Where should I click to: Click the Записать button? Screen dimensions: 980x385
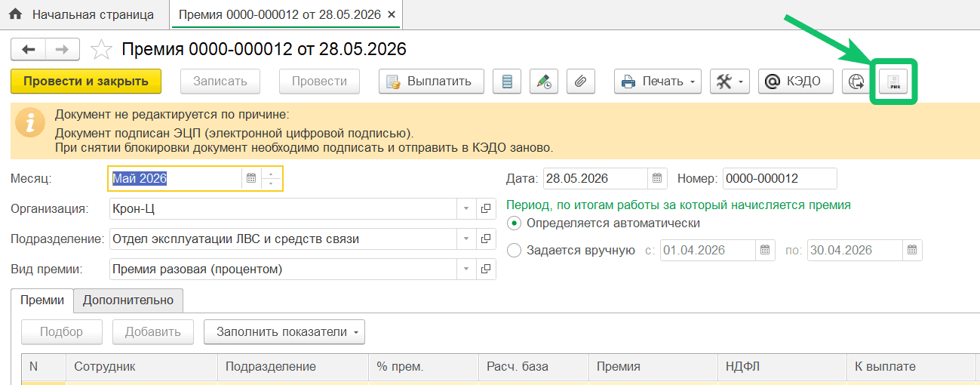(x=220, y=82)
